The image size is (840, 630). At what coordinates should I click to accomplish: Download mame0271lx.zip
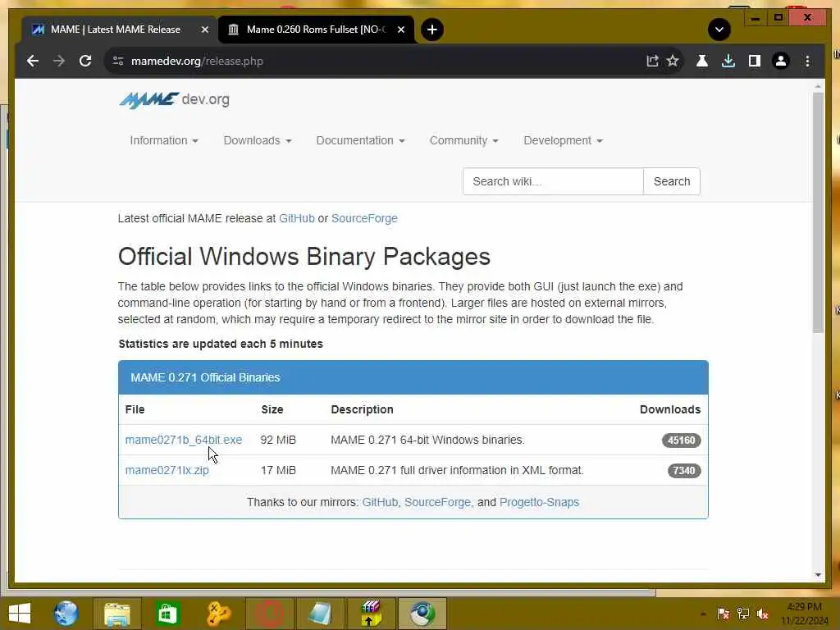(167, 470)
